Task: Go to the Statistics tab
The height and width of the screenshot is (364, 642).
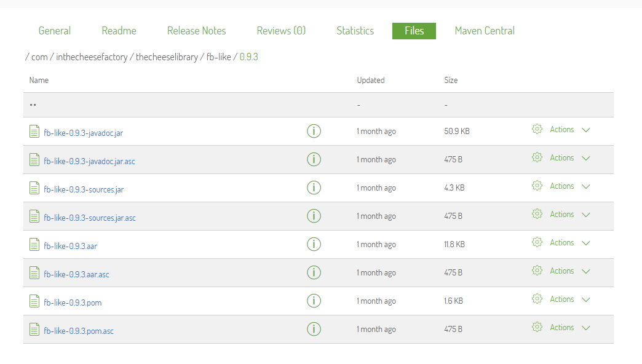Action: [x=355, y=31]
